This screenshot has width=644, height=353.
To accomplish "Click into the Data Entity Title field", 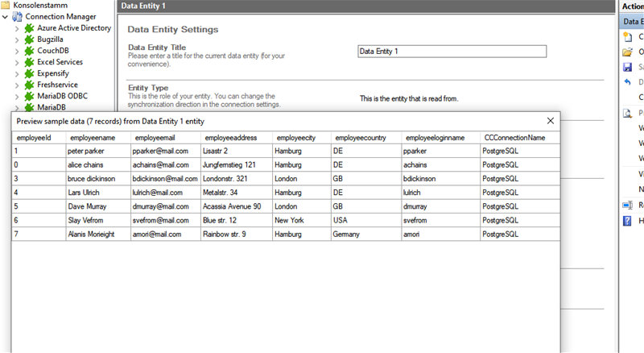I will tap(452, 52).
